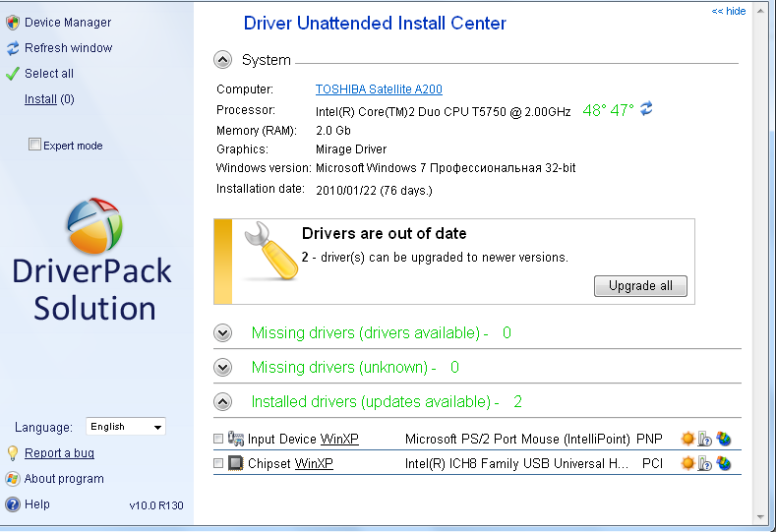Open About program from the sidebar

pos(64,479)
